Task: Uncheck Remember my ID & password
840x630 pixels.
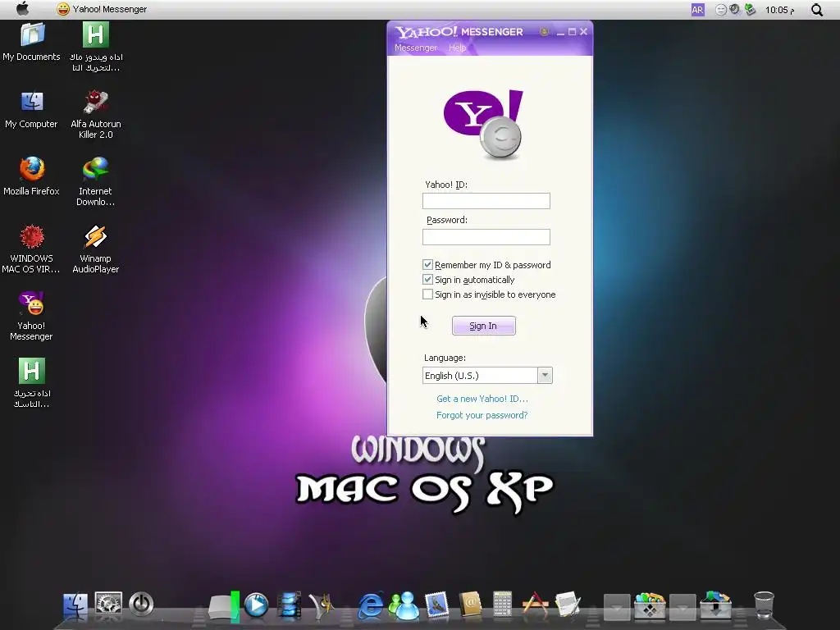Action: (x=427, y=265)
